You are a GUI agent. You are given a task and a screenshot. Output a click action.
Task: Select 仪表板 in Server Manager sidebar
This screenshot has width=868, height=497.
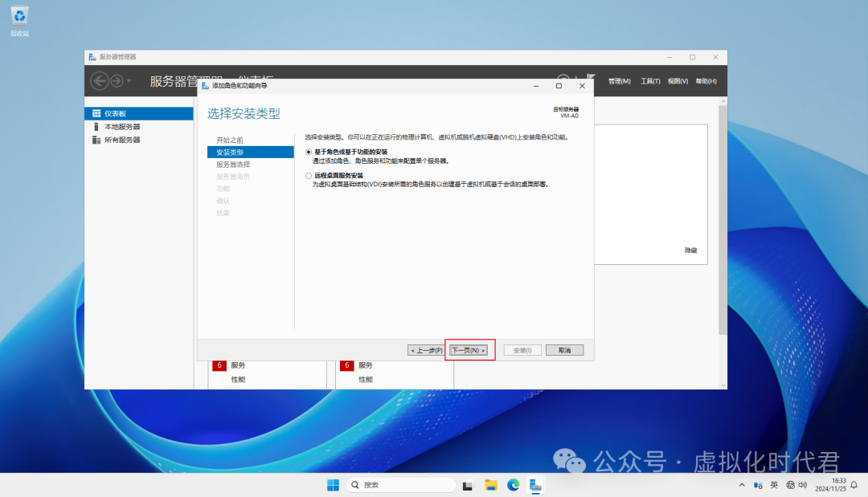click(x=139, y=113)
